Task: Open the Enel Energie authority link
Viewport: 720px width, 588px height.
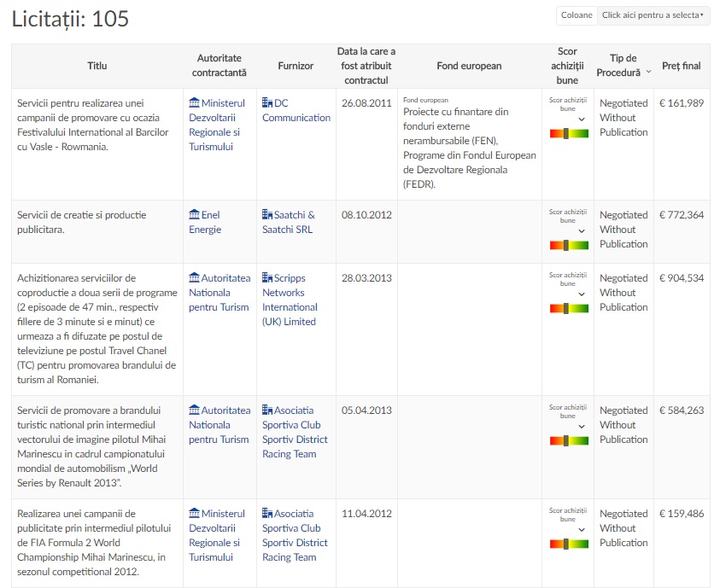Action: pyautogui.click(x=205, y=222)
